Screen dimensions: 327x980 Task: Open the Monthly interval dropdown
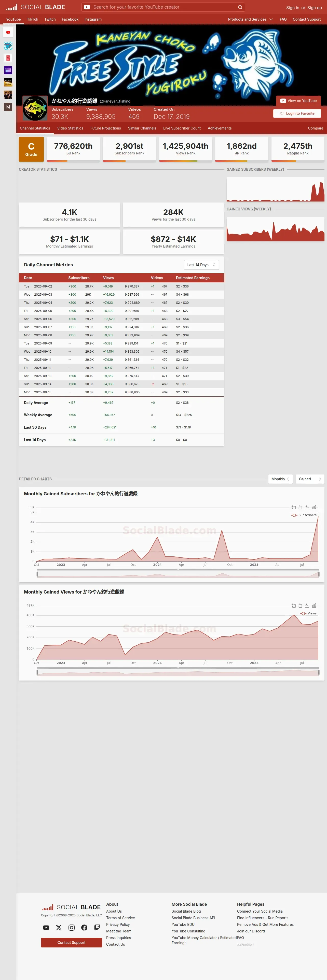281,479
